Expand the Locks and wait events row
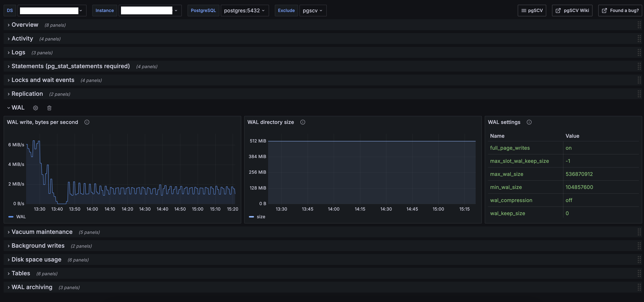644x302 pixels. coord(43,80)
